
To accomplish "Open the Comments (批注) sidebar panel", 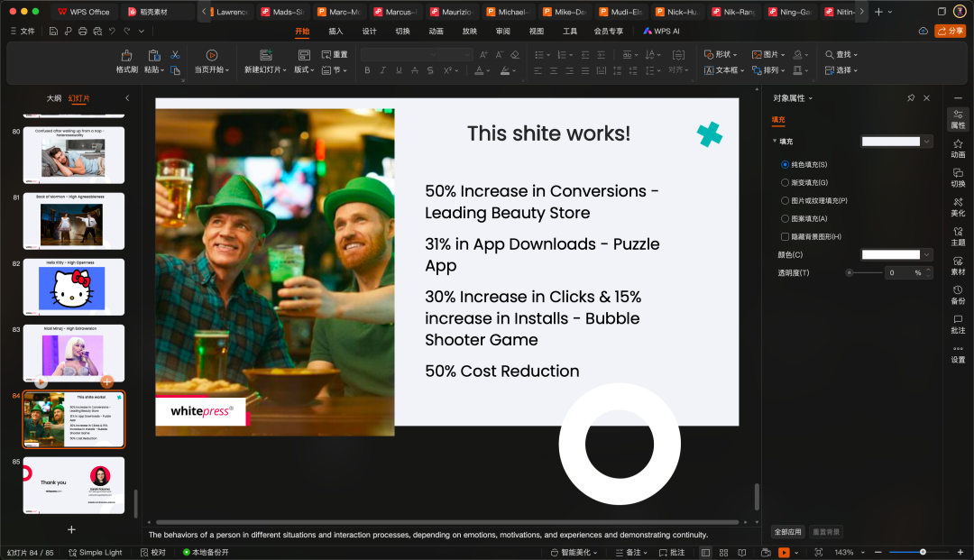I will tap(958, 324).
